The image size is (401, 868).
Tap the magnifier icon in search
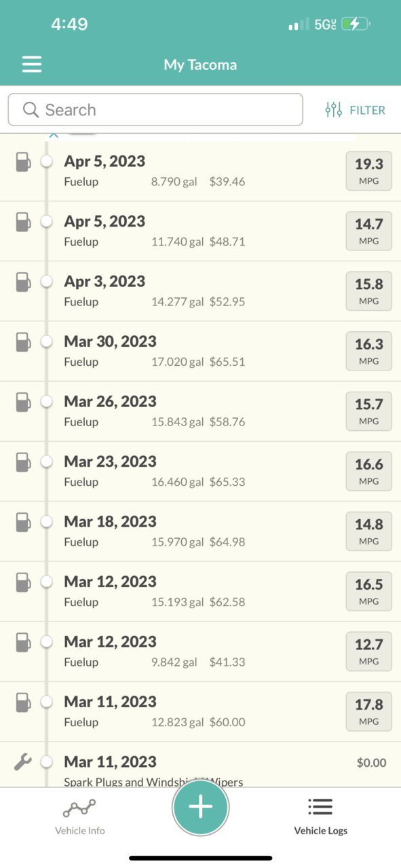point(31,110)
